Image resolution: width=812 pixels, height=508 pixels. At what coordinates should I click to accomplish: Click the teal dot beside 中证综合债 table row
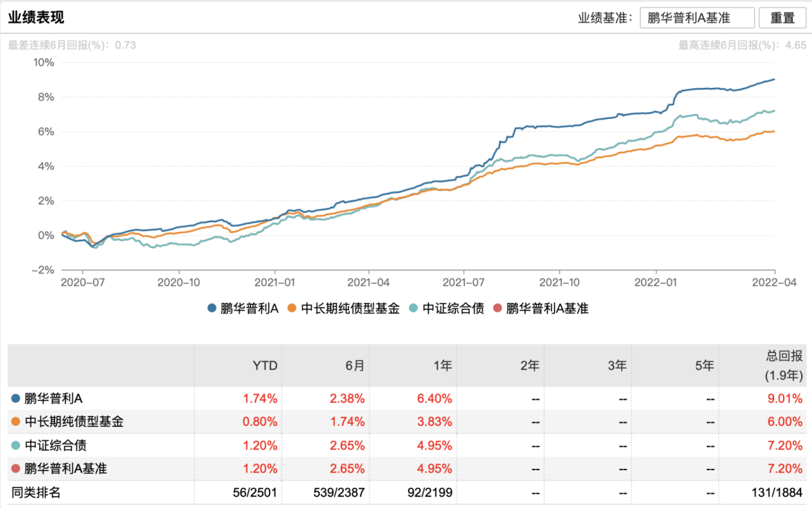pyautogui.click(x=16, y=445)
